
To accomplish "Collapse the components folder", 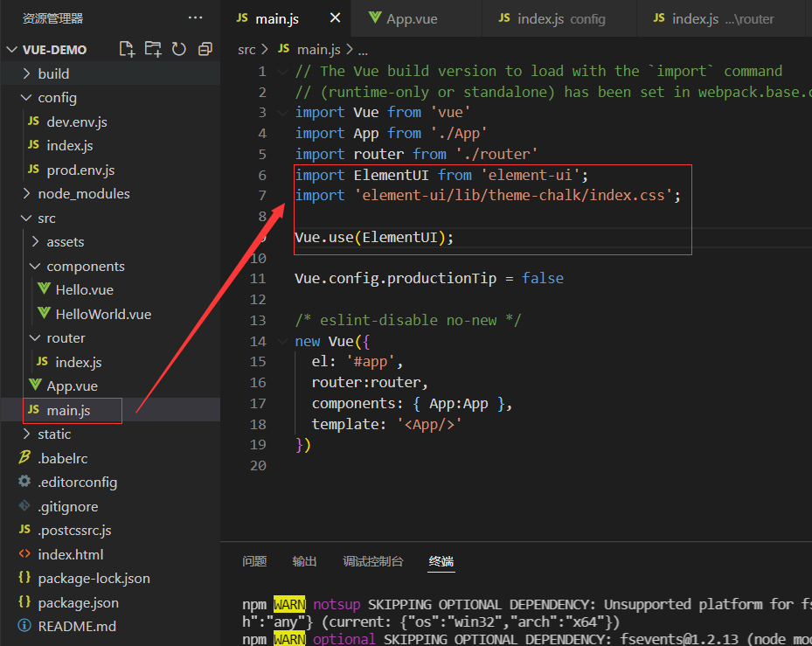I will (x=85, y=266).
